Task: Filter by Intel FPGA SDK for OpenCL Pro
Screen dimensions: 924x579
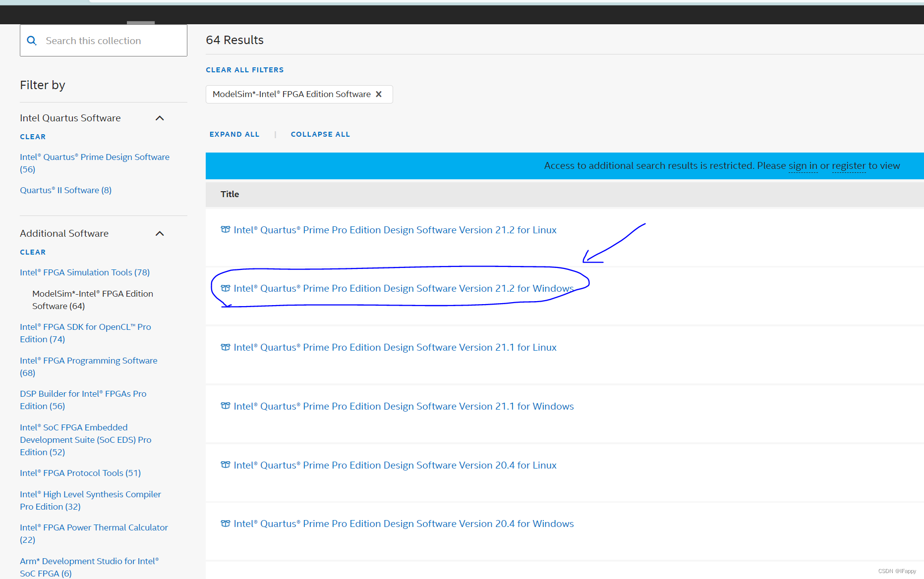Action: pos(85,333)
